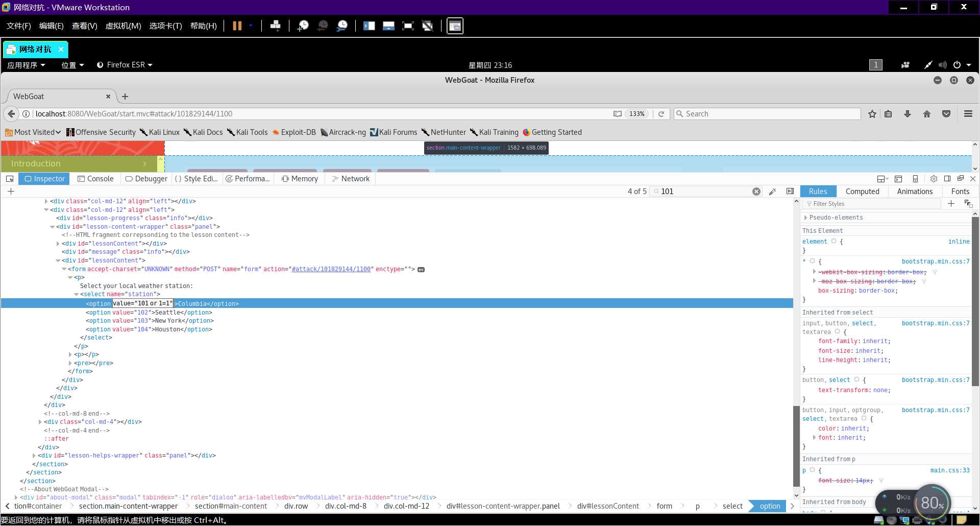Pause the virtual machine

(237, 26)
